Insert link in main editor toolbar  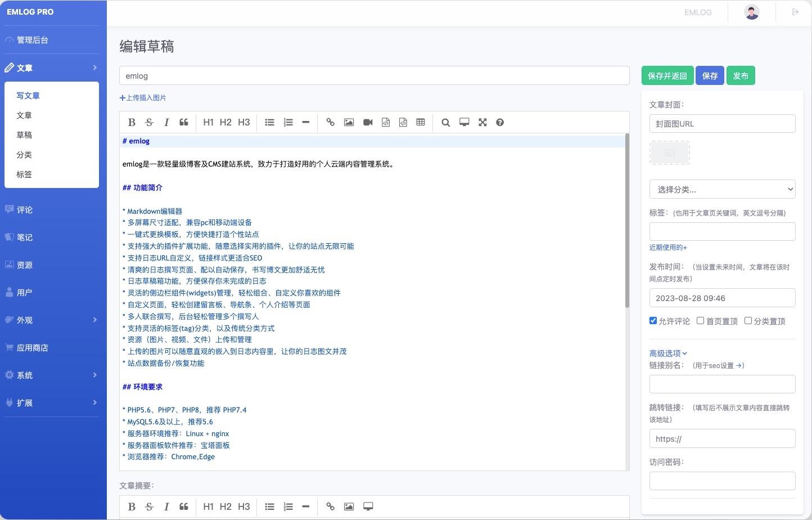[331, 122]
